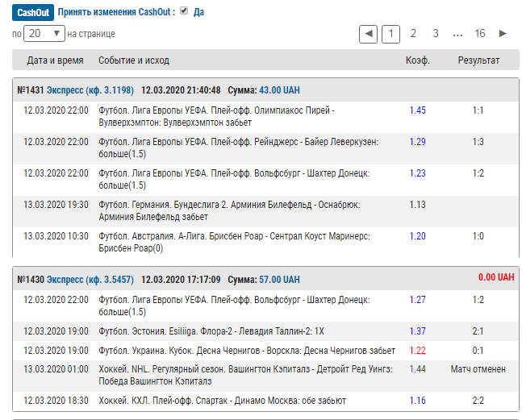This screenshot has height=420, width=522.
Task: Select the Рейнджерс - Байер Леверкузен event
Action: (238, 148)
